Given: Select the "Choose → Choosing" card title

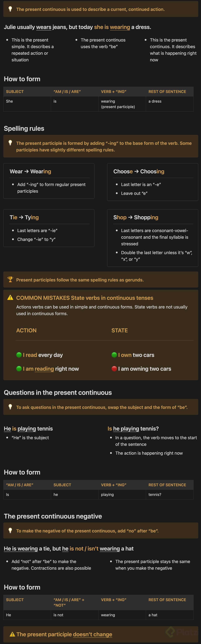Looking at the screenshot, I should tap(139, 172).
